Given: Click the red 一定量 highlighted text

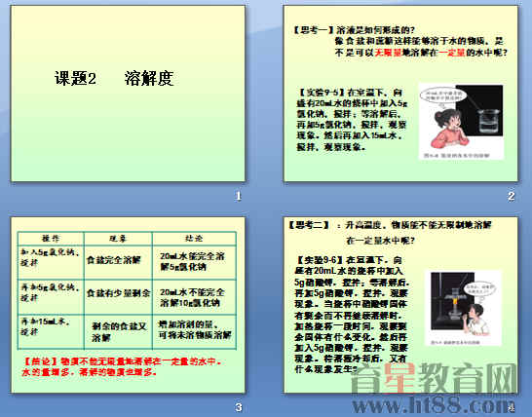Looking at the screenshot, I should pos(451,53).
